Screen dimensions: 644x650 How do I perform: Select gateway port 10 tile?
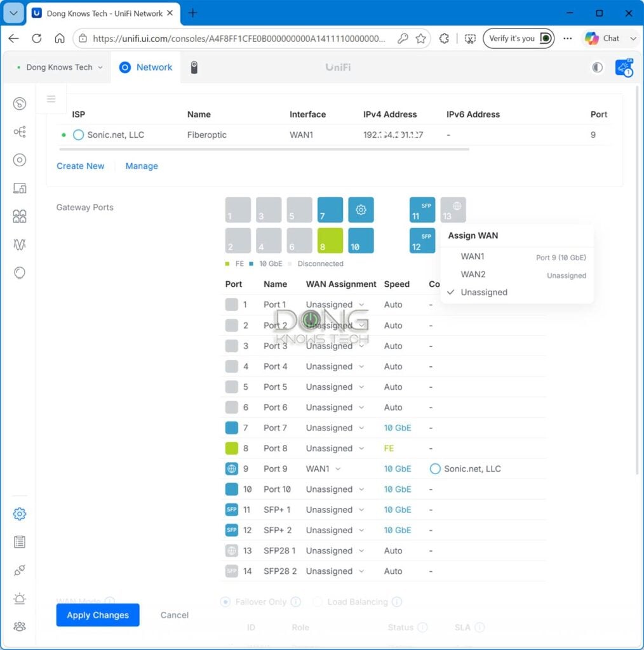tap(361, 241)
